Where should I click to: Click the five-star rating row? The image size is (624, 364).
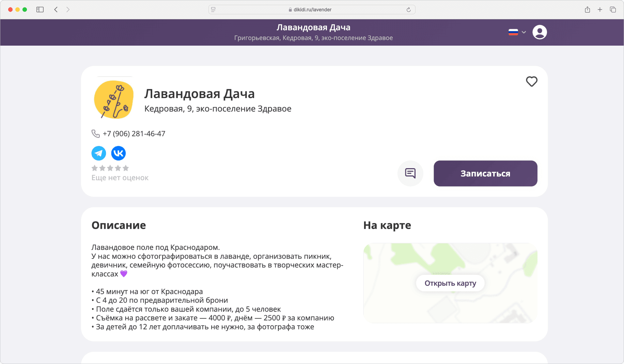click(x=110, y=168)
